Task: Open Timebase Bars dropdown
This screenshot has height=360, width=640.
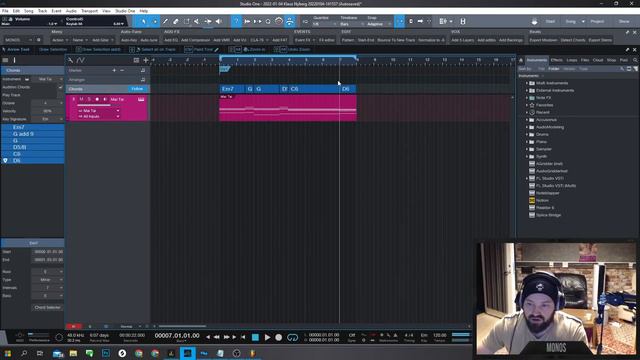Action: pos(352,24)
